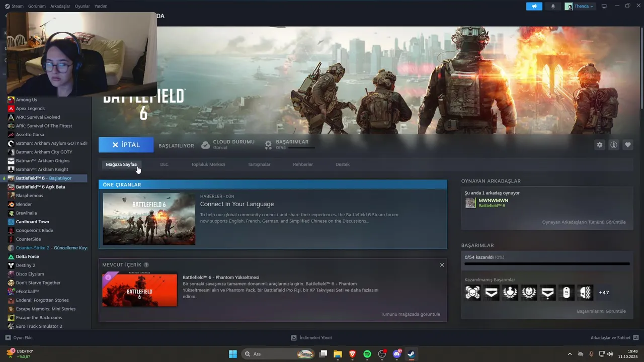Click the USD/TRY widget on the taskbar
This screenshot has height=362, width=644.
click(19, 354)
